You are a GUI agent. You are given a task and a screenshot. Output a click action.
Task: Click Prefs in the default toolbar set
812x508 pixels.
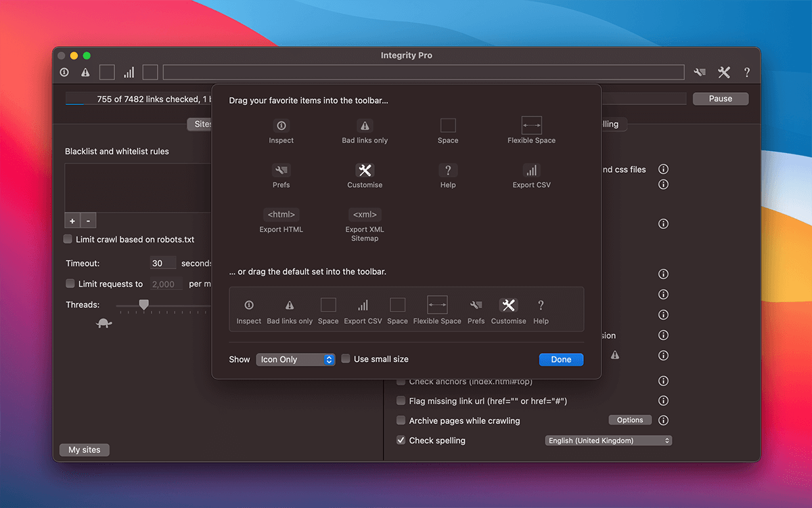(x=476, y=312)
